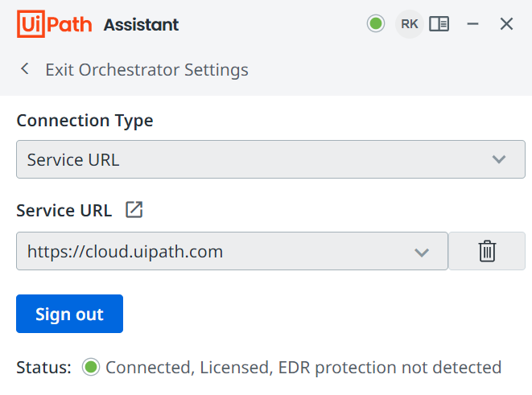Close the UiPath Assistant window
The width and height of the screenshot is (532, 395).
(x=506, y=24)
